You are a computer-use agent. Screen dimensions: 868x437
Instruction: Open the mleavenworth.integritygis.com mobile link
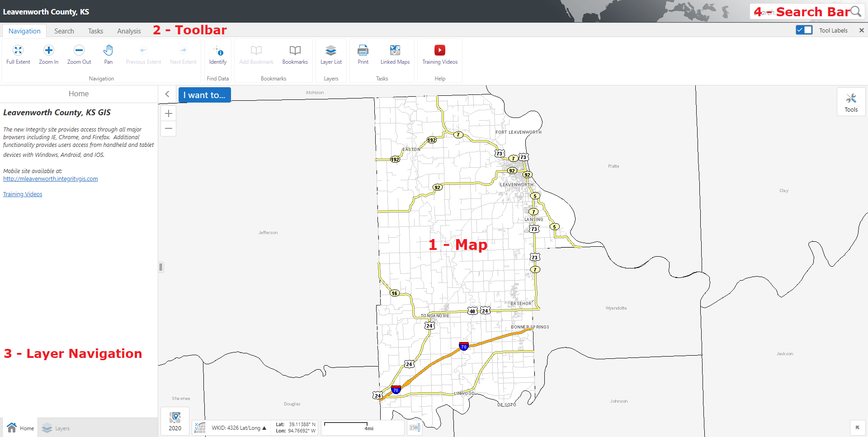(51, 179)
